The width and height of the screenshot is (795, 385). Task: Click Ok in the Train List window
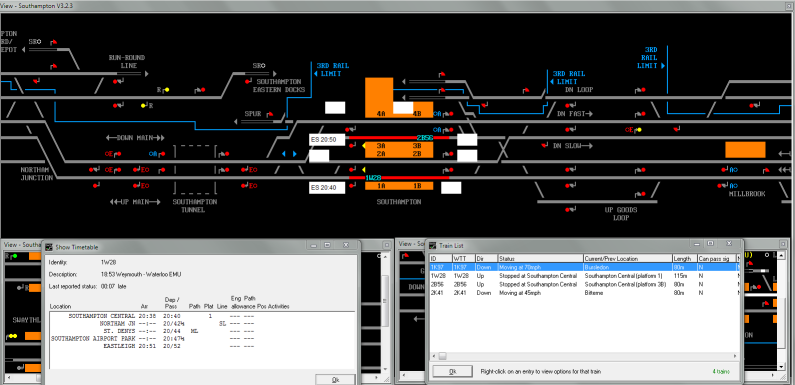[x=452, y=371]
